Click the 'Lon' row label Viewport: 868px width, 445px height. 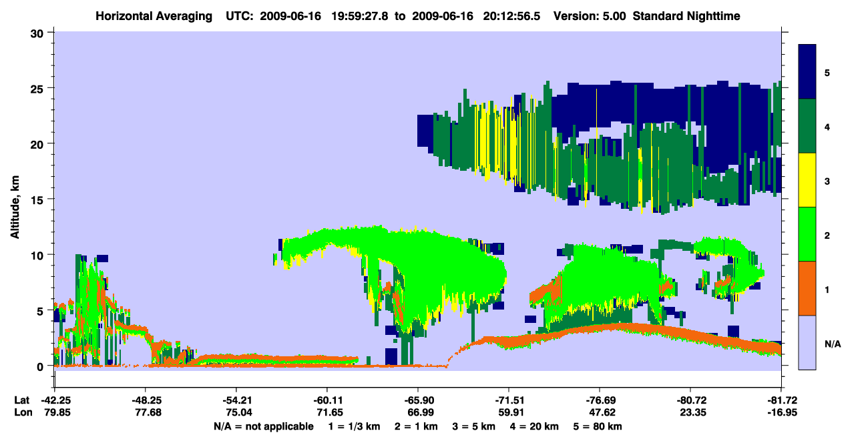click(x=22, y=412)
